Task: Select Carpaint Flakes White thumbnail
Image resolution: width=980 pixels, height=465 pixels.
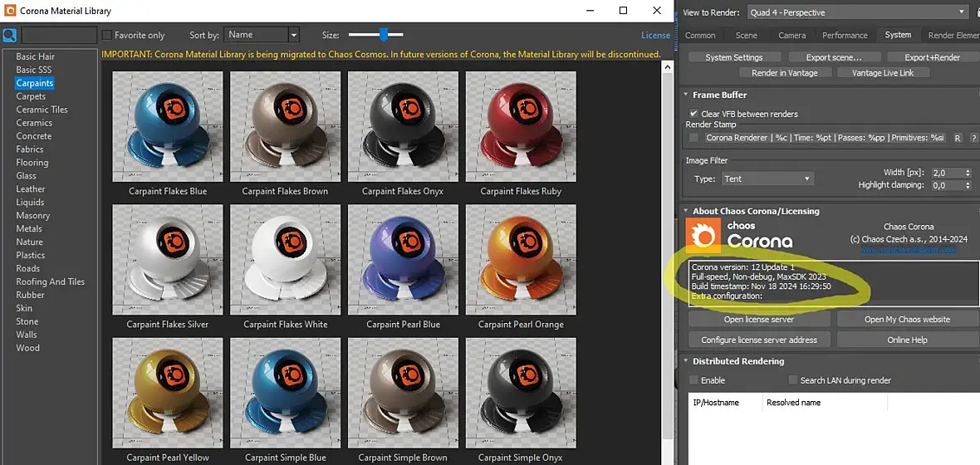Action: click(x=285, y=259)
